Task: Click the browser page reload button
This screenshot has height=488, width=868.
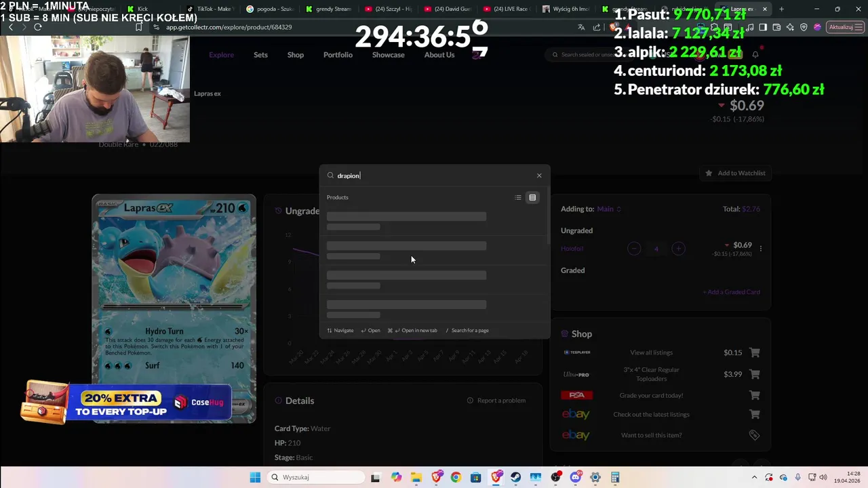Action: point(38,27)
